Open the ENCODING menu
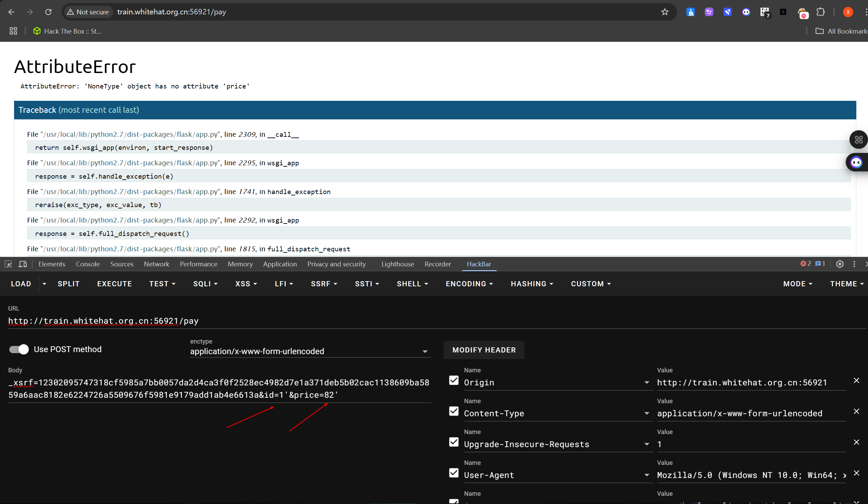868x504 pixels. [x=469, y=284]
